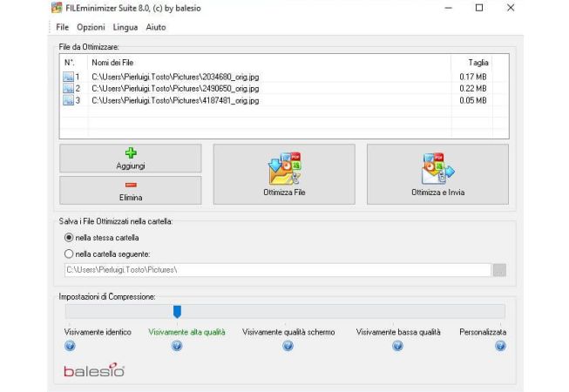This screenshot has height=392, width=569.
Task: Click the 0.22 MB size cell
Action: 473,89
